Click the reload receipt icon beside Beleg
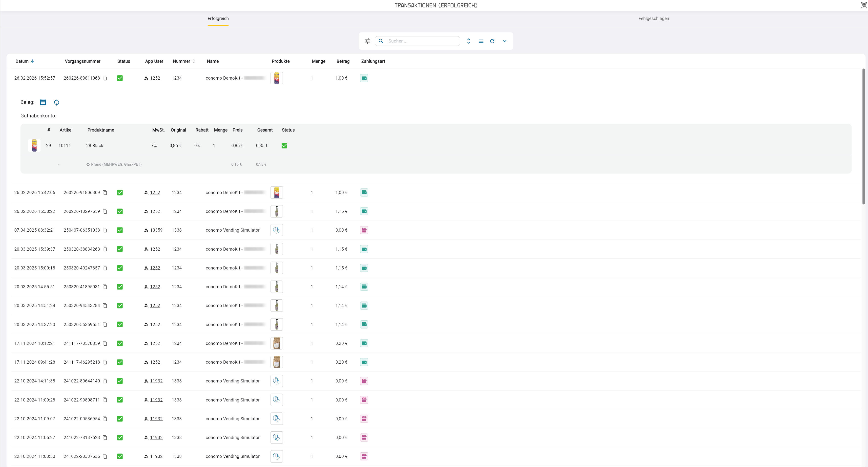 pos(57,102)
